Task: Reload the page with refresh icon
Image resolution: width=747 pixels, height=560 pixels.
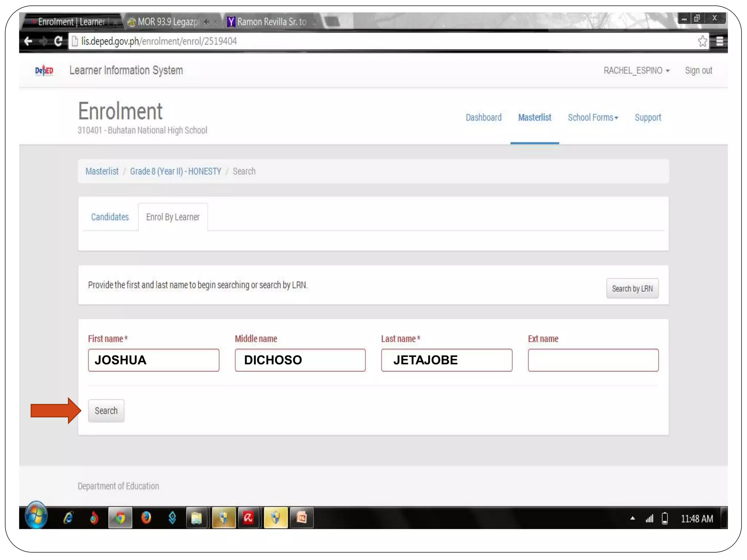Action: (58, 41)
